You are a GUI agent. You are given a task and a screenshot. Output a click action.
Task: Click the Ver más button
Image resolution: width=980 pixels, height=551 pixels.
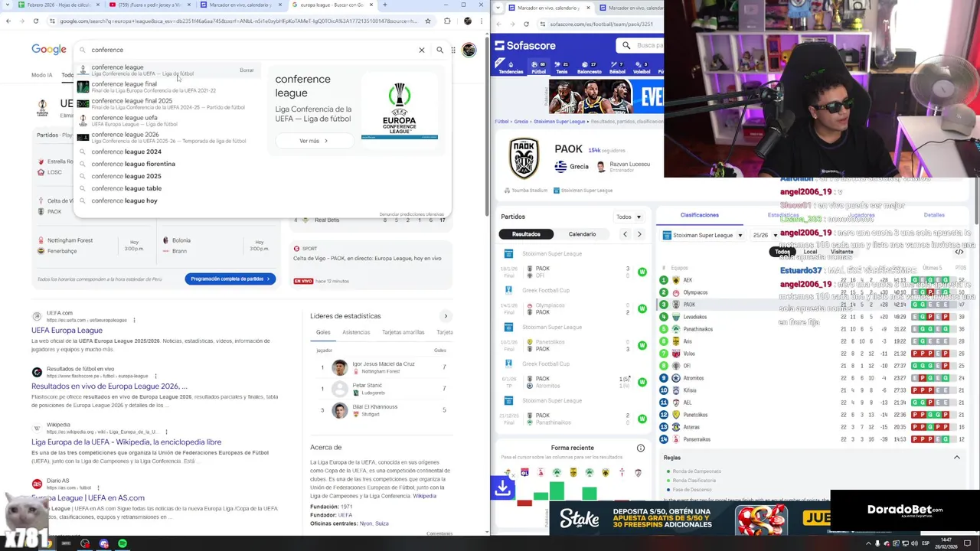coord(314,141)
